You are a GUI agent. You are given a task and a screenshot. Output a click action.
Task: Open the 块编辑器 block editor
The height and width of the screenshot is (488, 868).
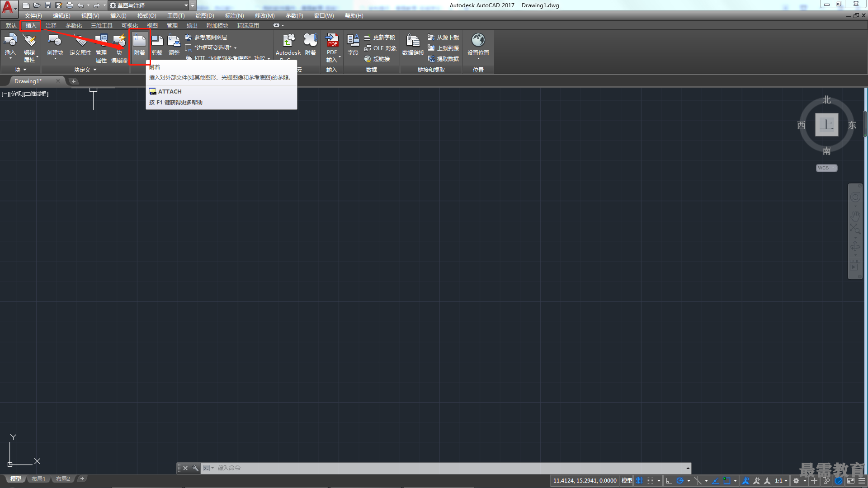[x=119, y=48]
